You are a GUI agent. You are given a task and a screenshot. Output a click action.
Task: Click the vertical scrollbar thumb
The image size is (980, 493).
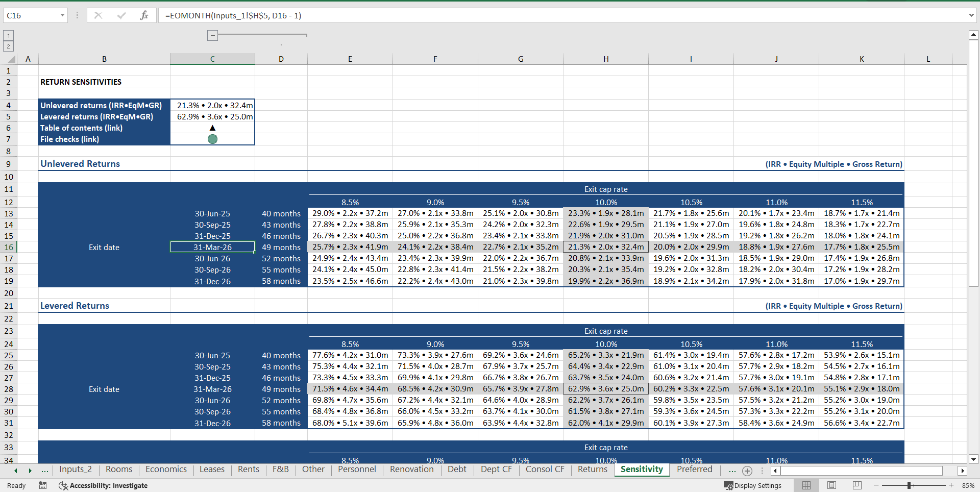pos(973,163)
